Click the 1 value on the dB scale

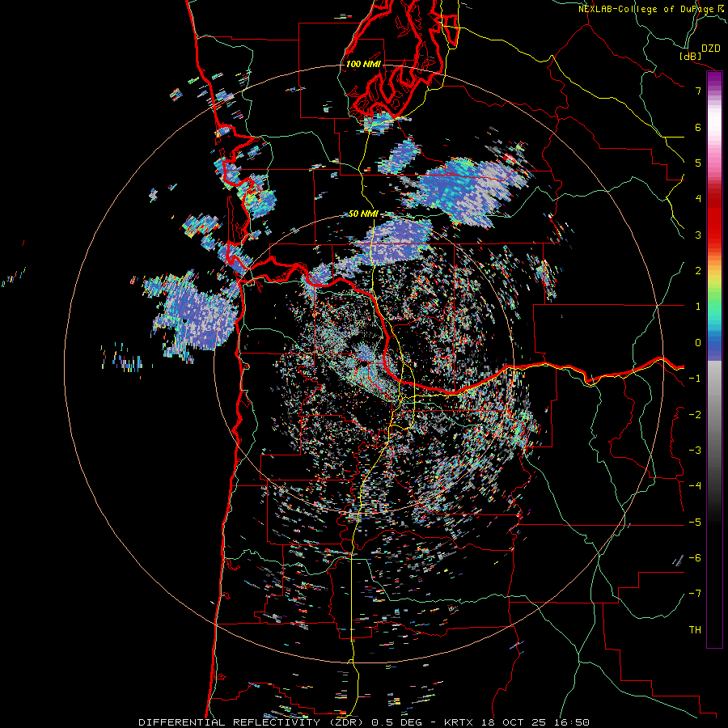(698, 307)
